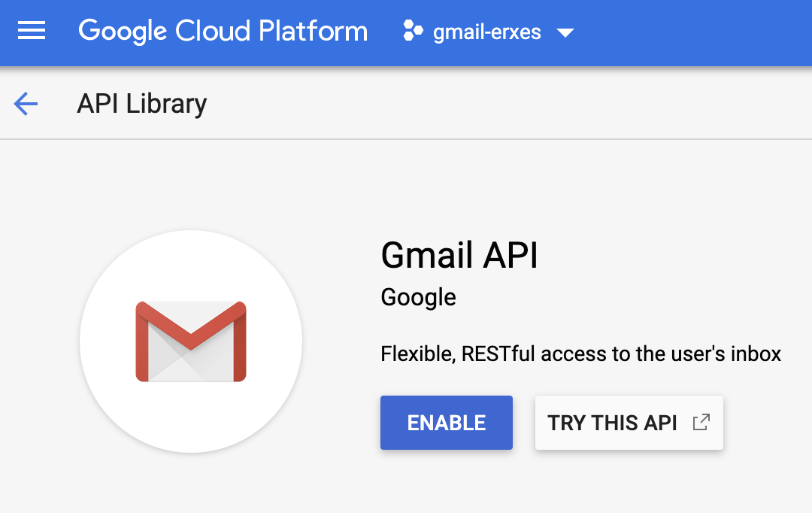Click the external link icon on Try This API
The image size is (812, 528).
701,422
